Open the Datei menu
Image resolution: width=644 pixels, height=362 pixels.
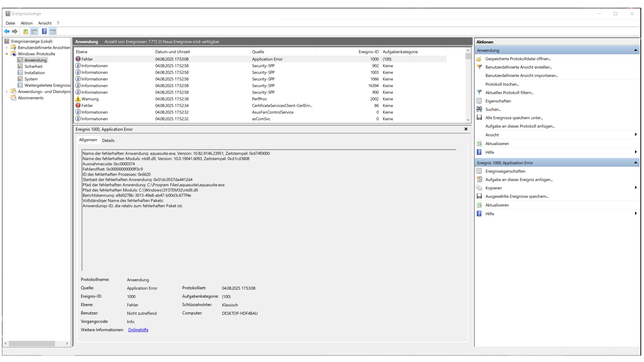(10, 23)
